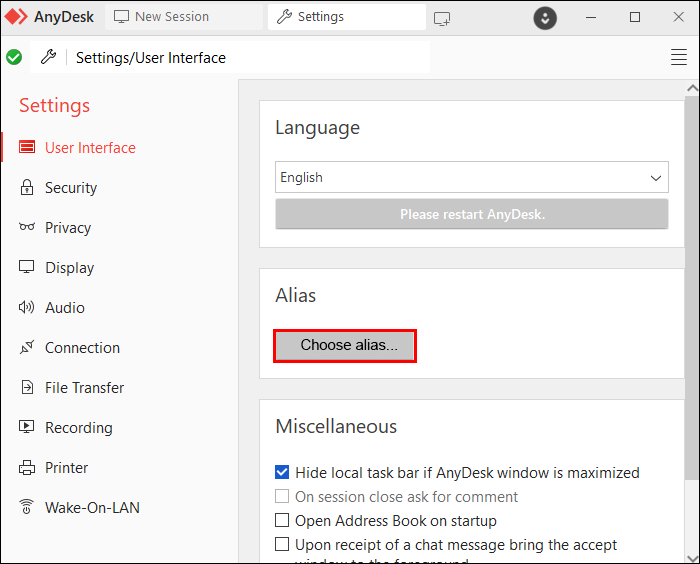
Task: Click the round dark profile dropdown icon
Action: [545, 18]
